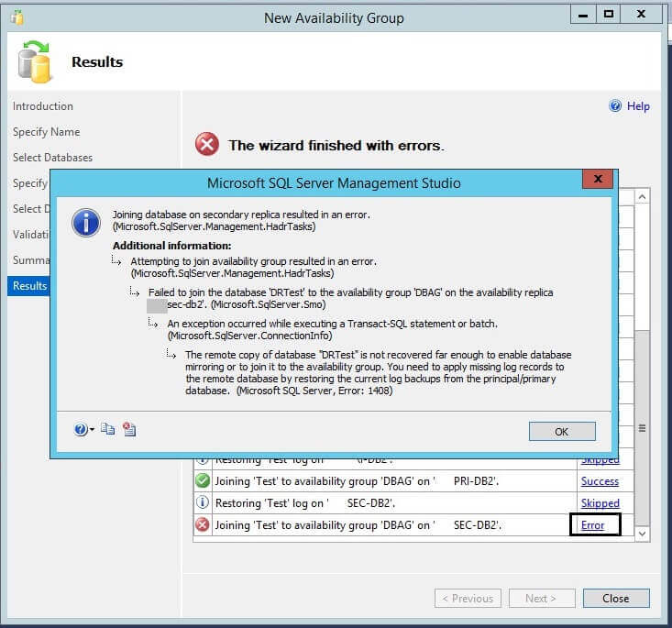Open Success link for PRI-DB2 join
672x628 pixels.
(x=600, y=481)
